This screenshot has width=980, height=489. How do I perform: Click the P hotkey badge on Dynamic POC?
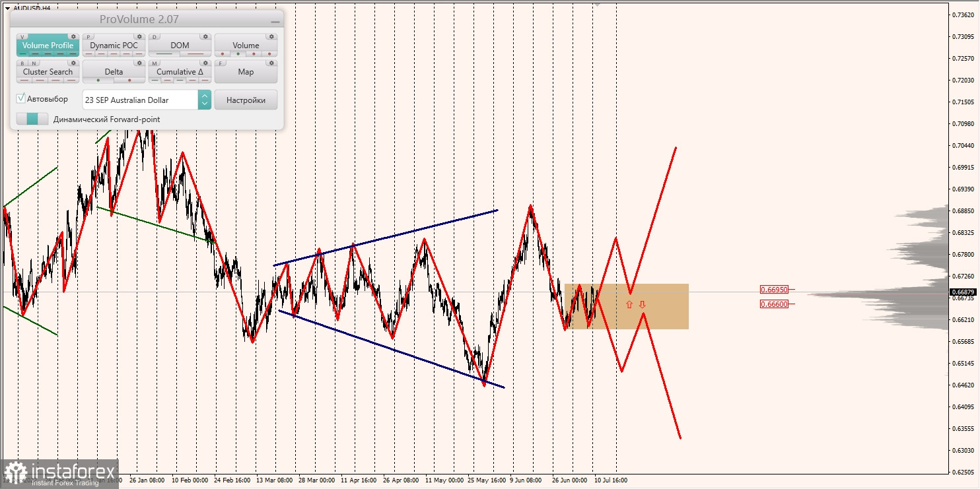[88, 37]
